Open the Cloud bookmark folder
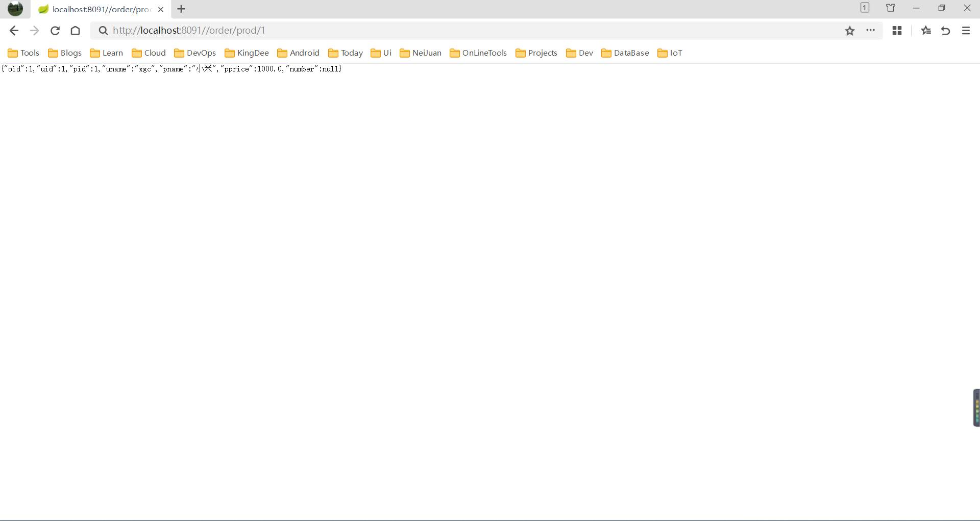 pyautogui.click(x=149, y=53)
